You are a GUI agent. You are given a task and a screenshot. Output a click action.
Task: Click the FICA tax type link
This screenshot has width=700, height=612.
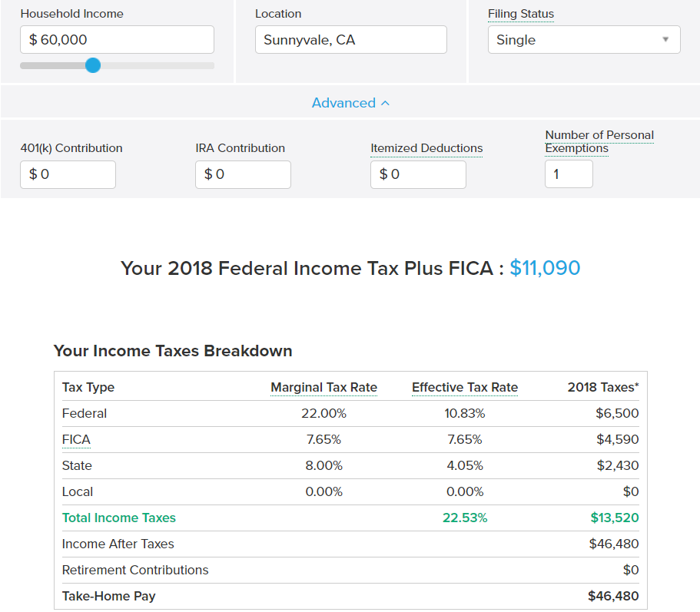coord(76,439)
